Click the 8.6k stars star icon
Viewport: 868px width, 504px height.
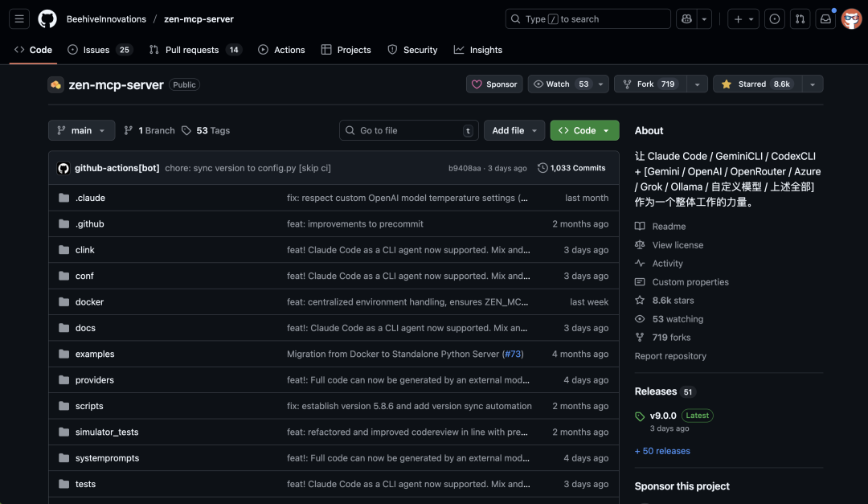click(640, 300)
